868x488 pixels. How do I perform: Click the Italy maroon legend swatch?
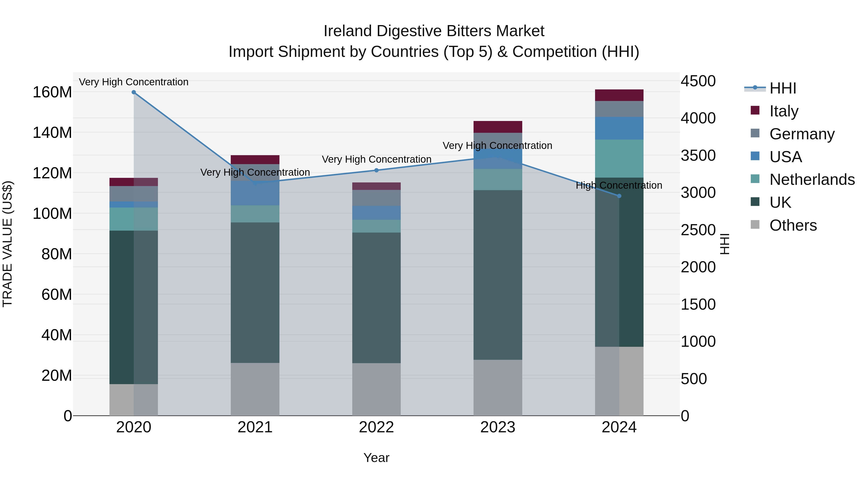755,110
